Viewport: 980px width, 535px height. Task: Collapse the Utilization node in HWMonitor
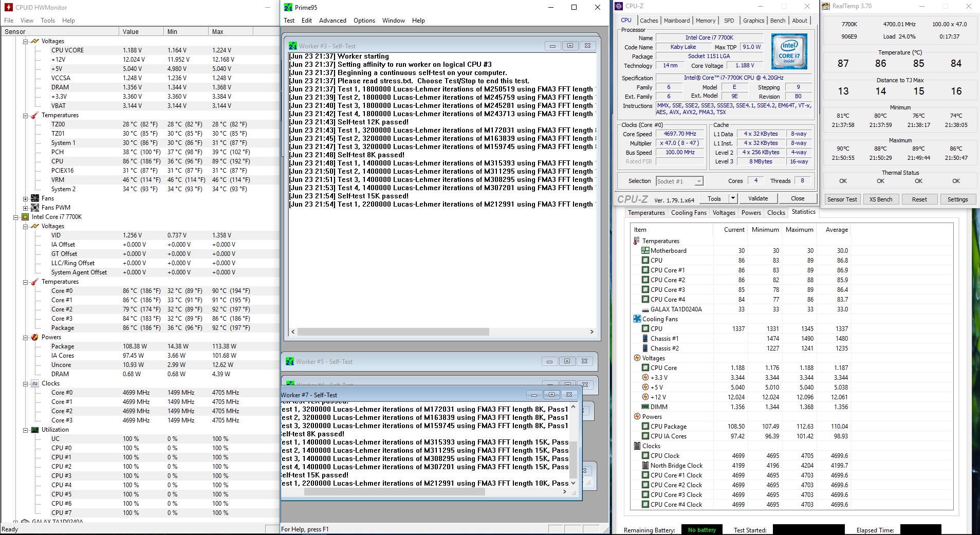click(x=25, y=430)
